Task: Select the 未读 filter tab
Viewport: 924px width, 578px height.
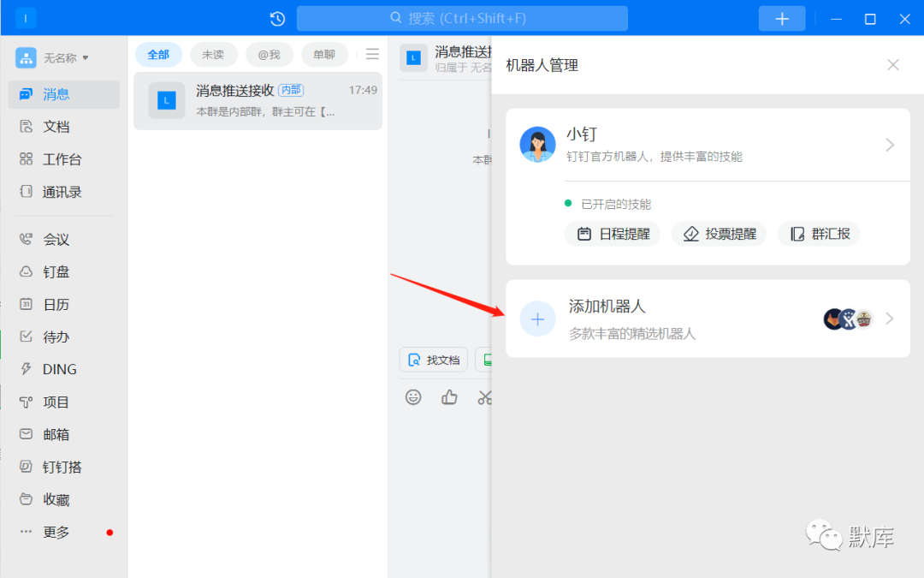Action: tap(213, 55)
